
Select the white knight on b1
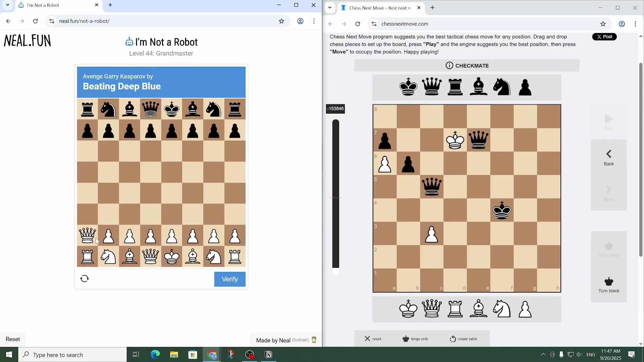108,257
